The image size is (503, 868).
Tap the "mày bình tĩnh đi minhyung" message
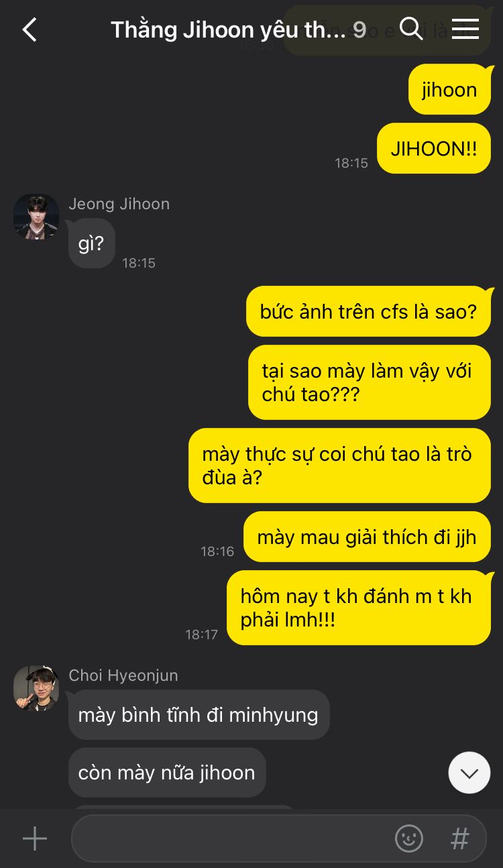[199, 715]
